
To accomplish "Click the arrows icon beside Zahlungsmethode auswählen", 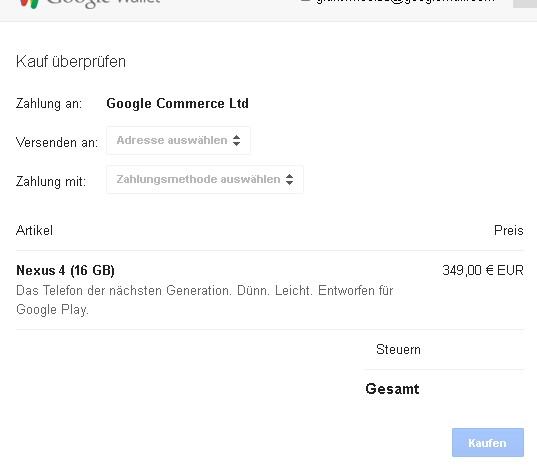I will pos(289,179).
